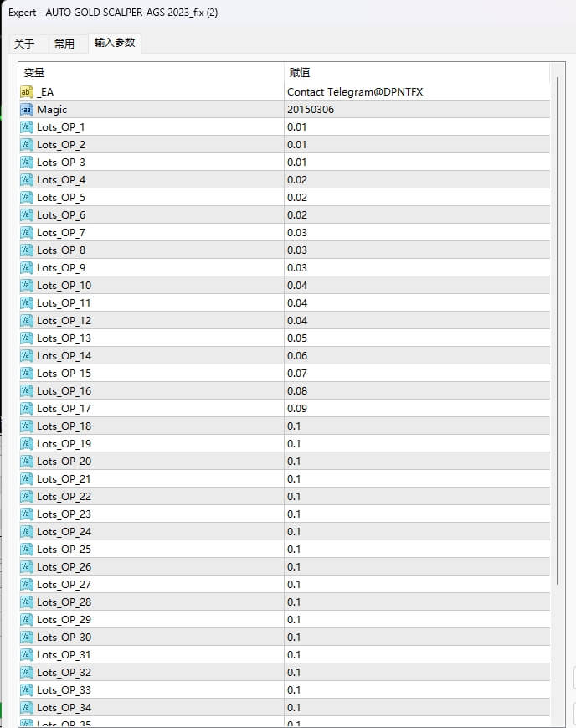Click the variable icon beside Lots_OP_15
This screenshot has height=728, width=576.
27,374
